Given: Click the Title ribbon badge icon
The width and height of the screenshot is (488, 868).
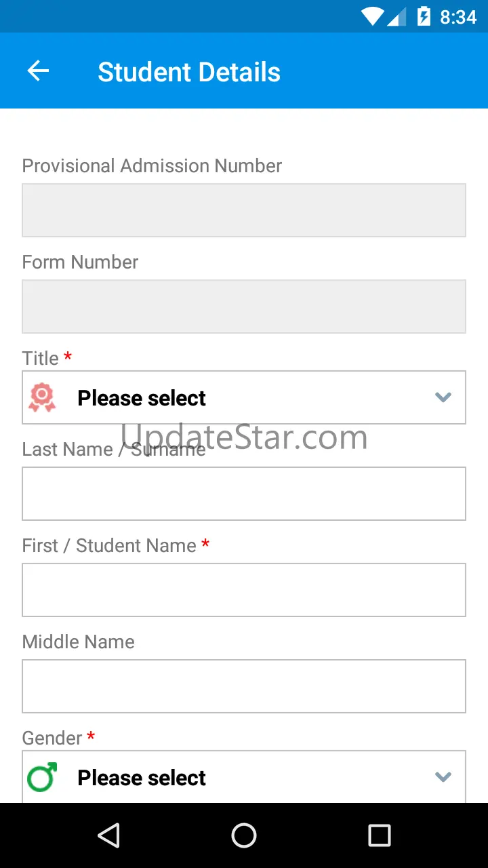Looking at the screenshot, I should pos(42,397).
